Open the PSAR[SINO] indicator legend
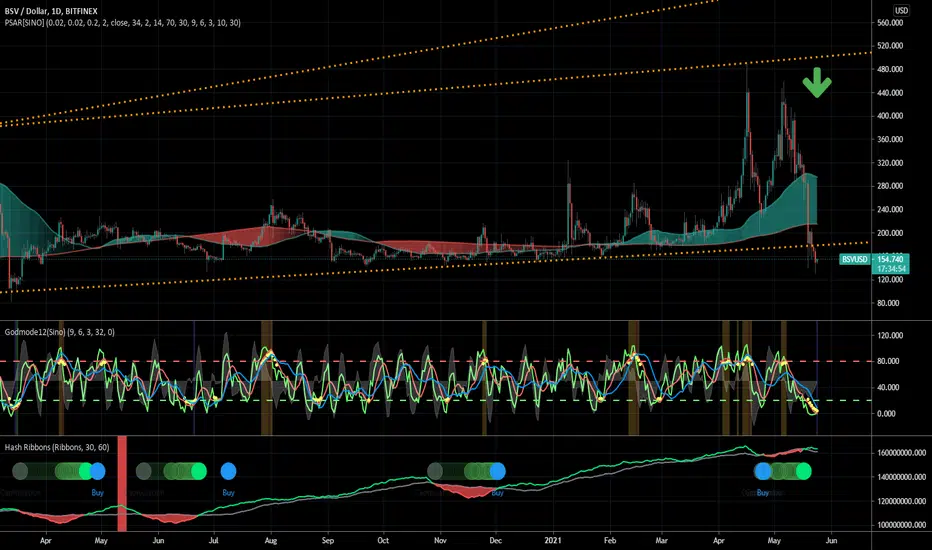Image resolution: width=932 pixels, height=550 pixels. click(122, 23)
